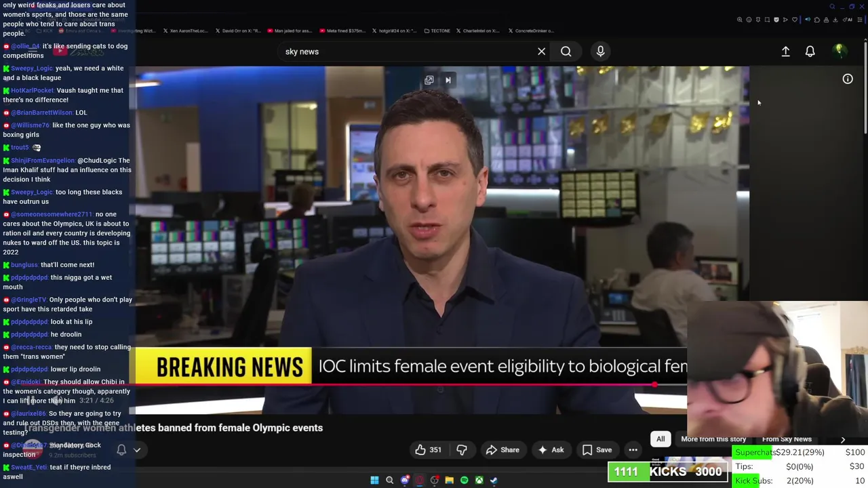Click the video title text below player

(173, 428)
